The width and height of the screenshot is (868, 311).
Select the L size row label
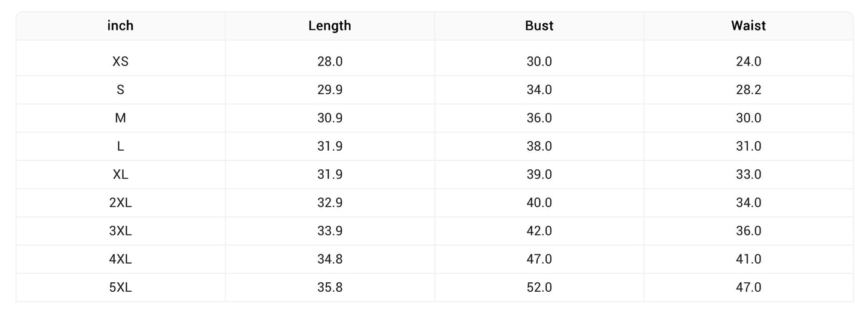(x=120, y=146)
